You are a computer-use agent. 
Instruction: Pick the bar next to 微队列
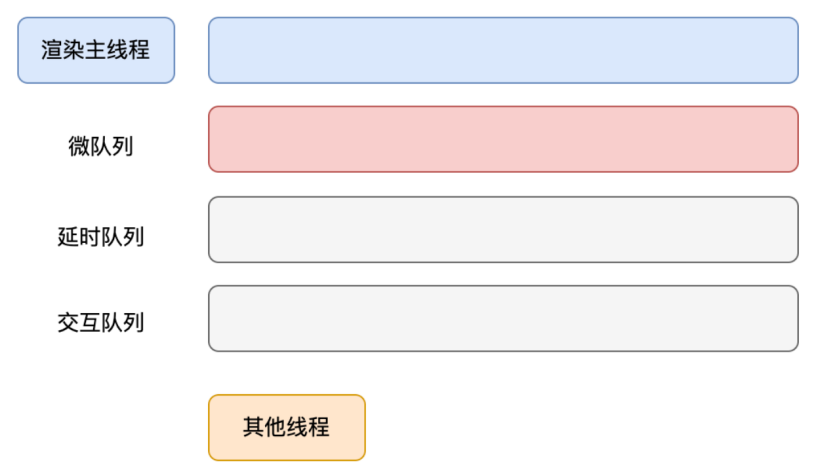[503, 139]
